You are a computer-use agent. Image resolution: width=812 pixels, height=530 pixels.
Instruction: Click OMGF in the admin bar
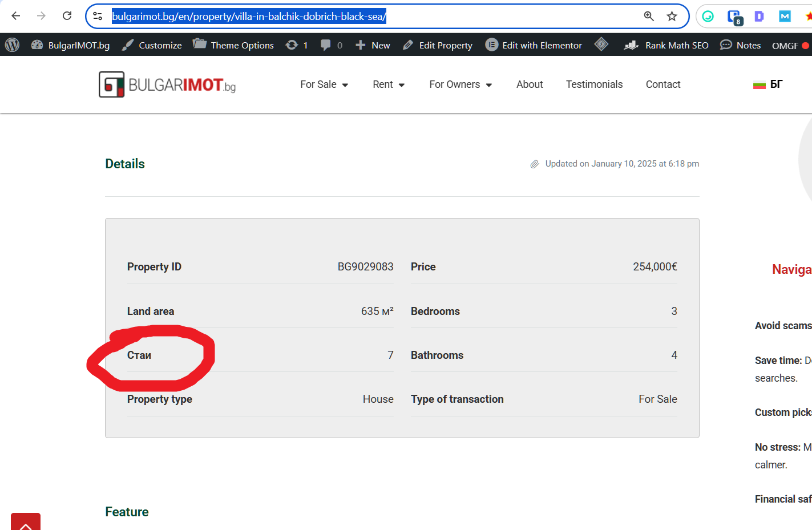click(x=791, y=46)
